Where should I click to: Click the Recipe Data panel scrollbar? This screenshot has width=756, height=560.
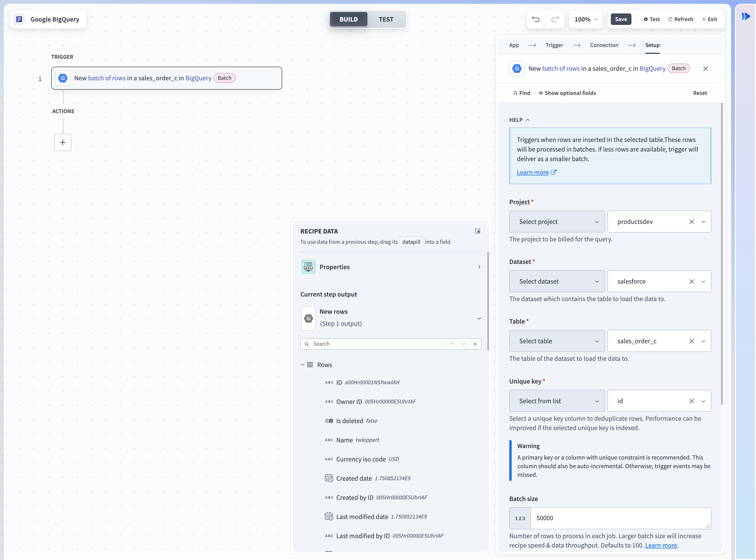pyautogui.click(x=488, y=301)
